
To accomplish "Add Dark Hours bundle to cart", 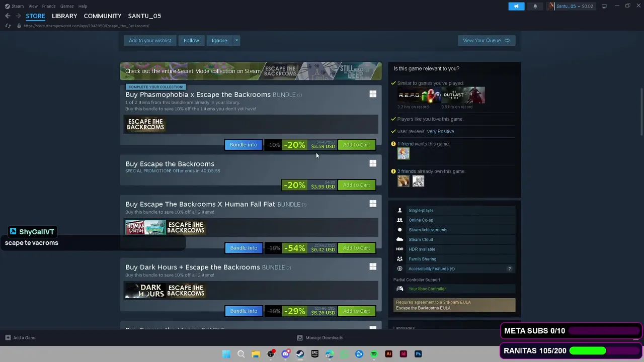I will 356,311.
